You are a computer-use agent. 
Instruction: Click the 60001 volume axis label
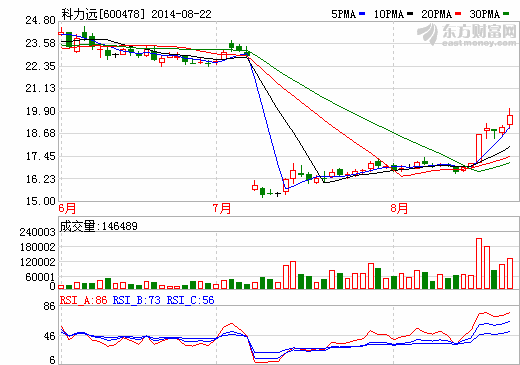click(x=40, y=277)
